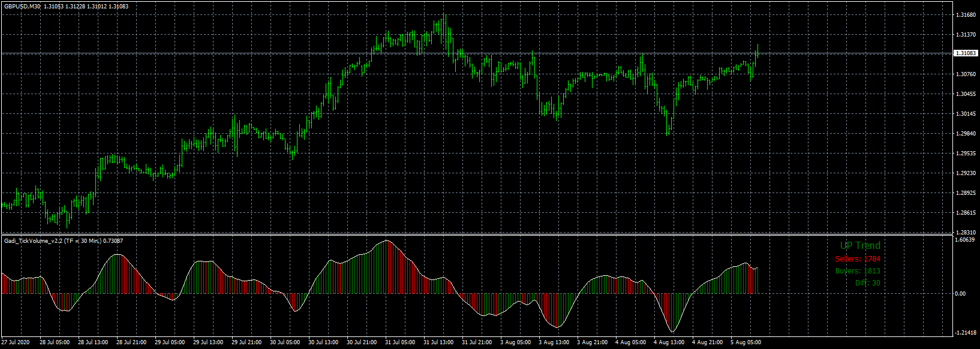Click the 28 Jul 21:00 time label

tap(131, 342)
